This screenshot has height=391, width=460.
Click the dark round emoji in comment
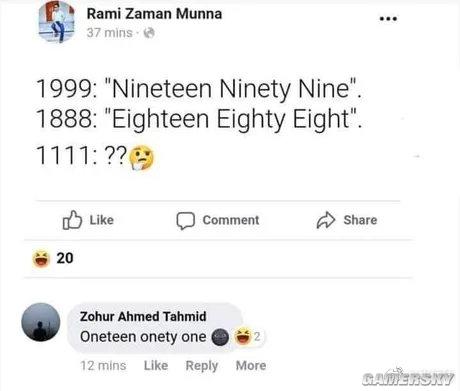(220, 337)
